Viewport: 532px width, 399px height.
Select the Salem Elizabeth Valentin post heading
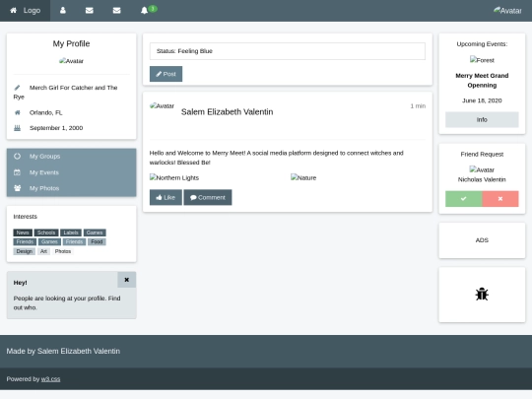(227, 112)
